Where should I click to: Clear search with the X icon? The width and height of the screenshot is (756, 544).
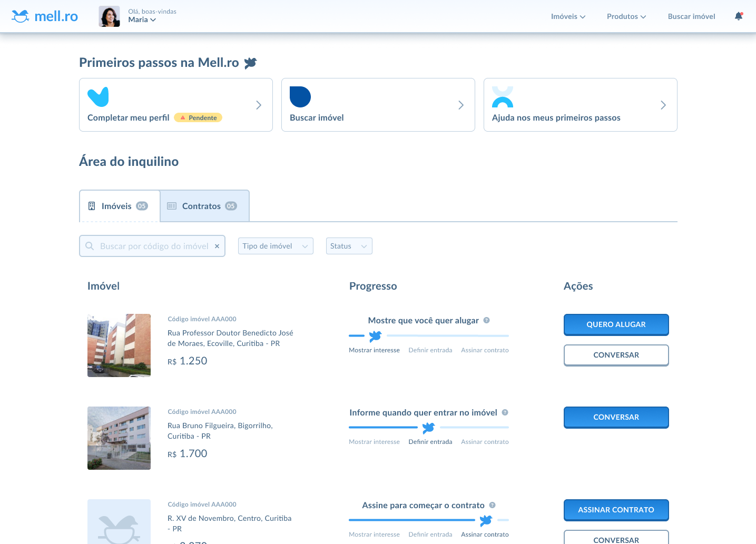pos(217,246)
